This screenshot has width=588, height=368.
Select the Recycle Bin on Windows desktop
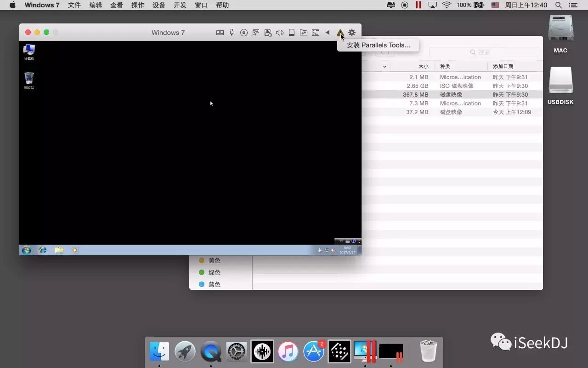pos(29,81)
